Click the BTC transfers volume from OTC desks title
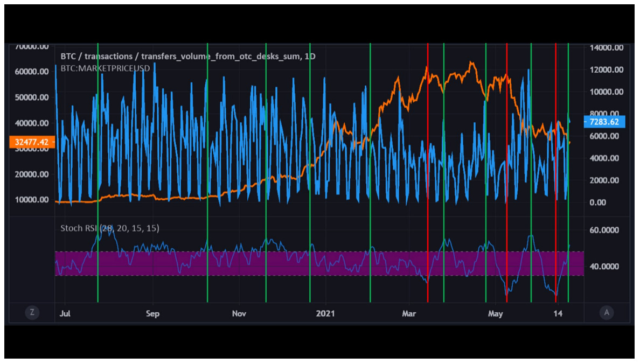The height and width of the screenshot is (364, 640). pos(188,57)
